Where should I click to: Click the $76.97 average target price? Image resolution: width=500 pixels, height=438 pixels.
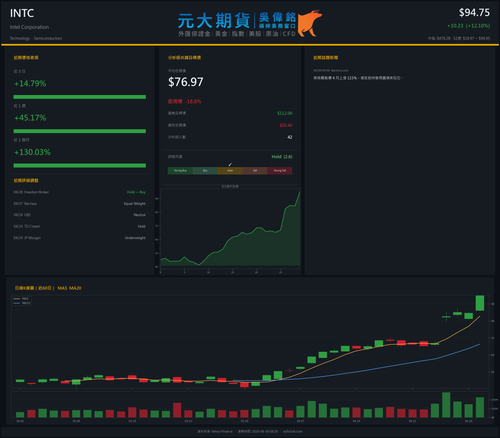pyautogui.click(x=186, y=82)
